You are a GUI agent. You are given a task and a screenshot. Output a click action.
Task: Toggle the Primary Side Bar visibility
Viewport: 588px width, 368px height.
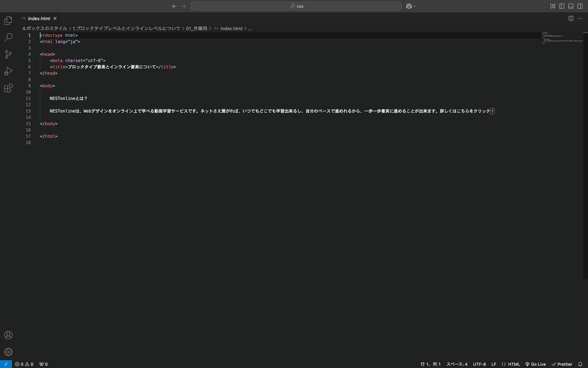(x=562, y=6)
